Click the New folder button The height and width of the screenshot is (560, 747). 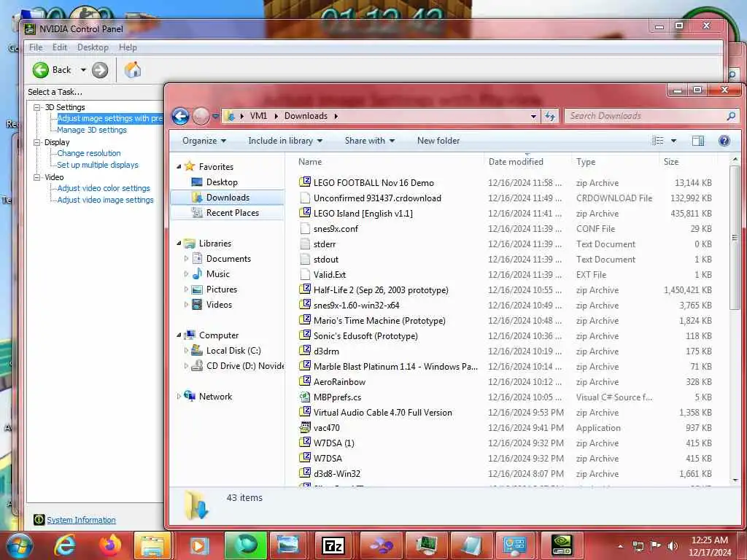438,141
